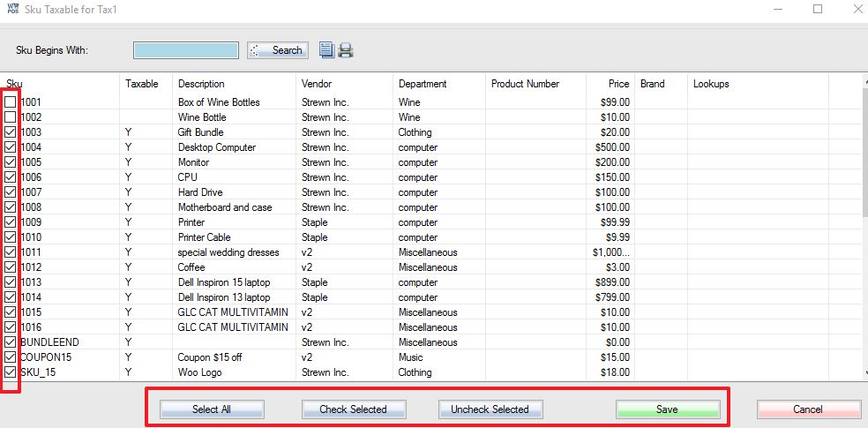Select the Coffee description cell
The width and height of the screenshot is (868, 428).
point(191,267)
